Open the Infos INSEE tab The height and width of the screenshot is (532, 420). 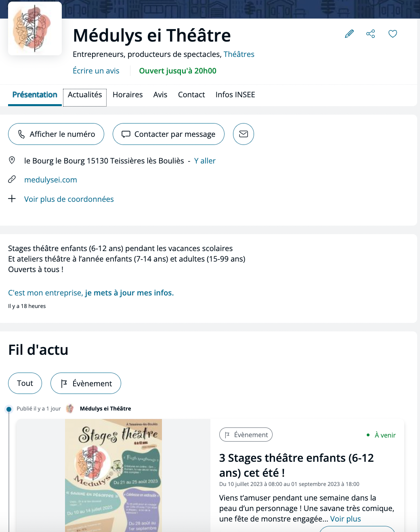coord(235,95)
